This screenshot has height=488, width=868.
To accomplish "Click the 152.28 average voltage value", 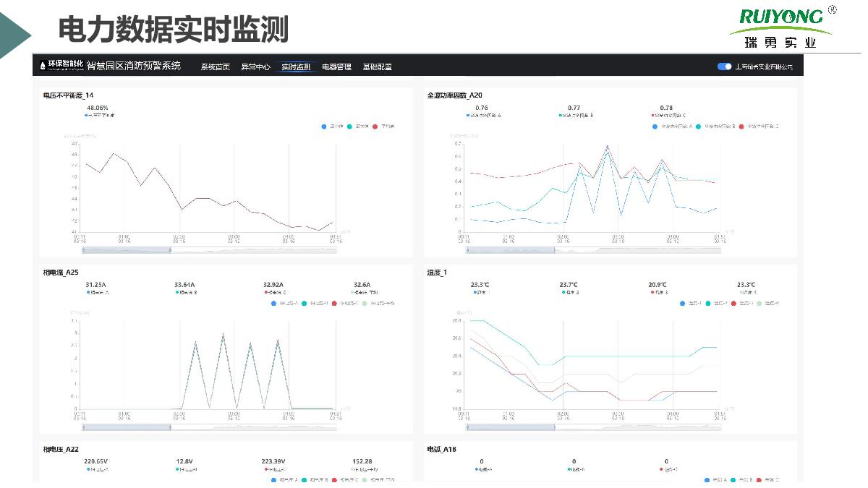I will pyautogui.click(x=362, y=461).
